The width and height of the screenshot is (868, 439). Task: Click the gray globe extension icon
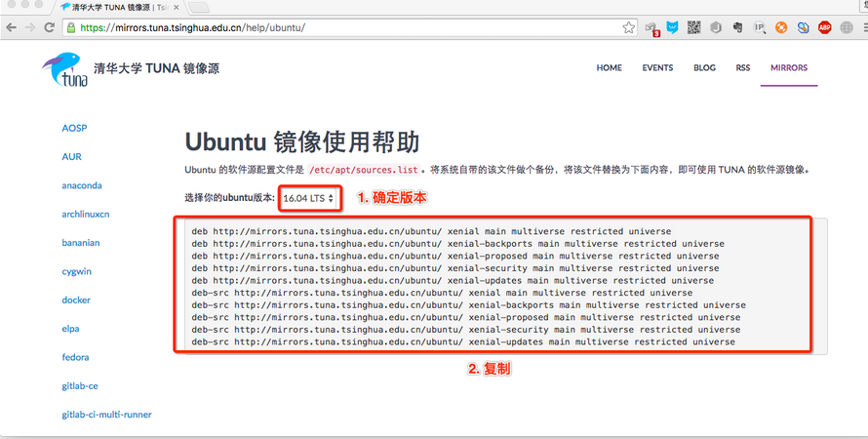tap(847, 27)
